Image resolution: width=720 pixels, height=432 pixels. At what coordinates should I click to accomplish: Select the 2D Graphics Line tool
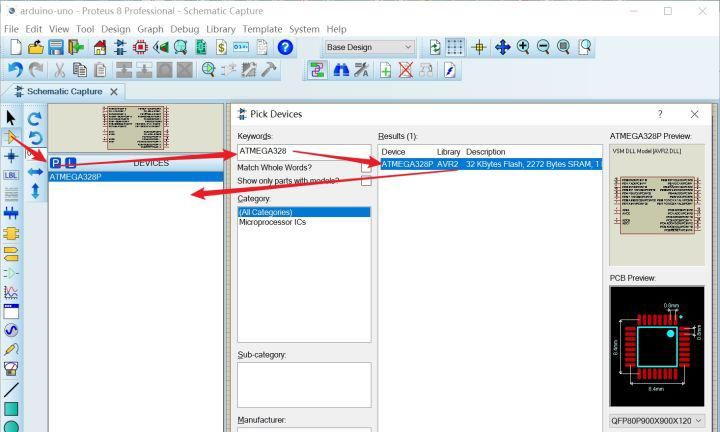point(11,390)
